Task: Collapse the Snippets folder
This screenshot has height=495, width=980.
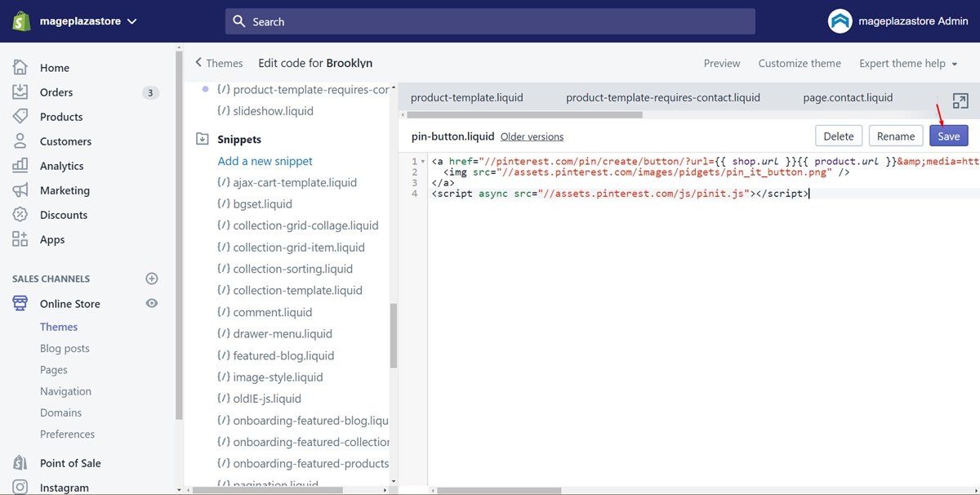Action: pos(203,140)
